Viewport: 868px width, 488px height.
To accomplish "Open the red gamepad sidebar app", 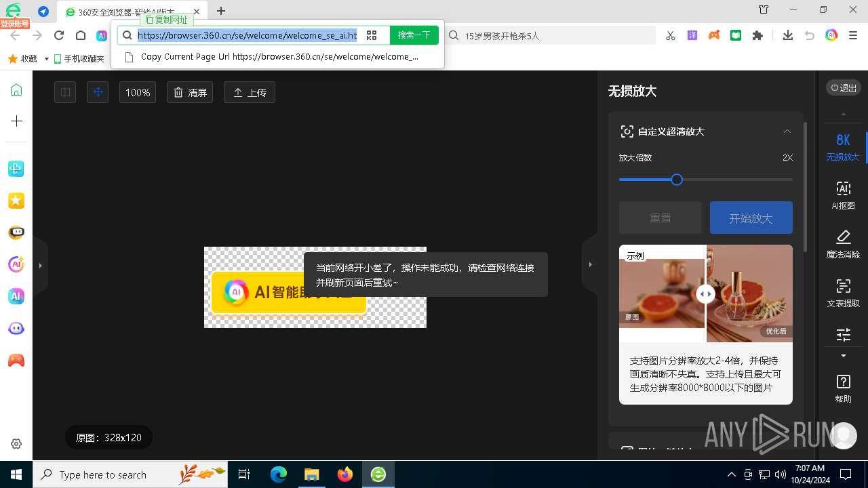I will click(x=16, y=361).
